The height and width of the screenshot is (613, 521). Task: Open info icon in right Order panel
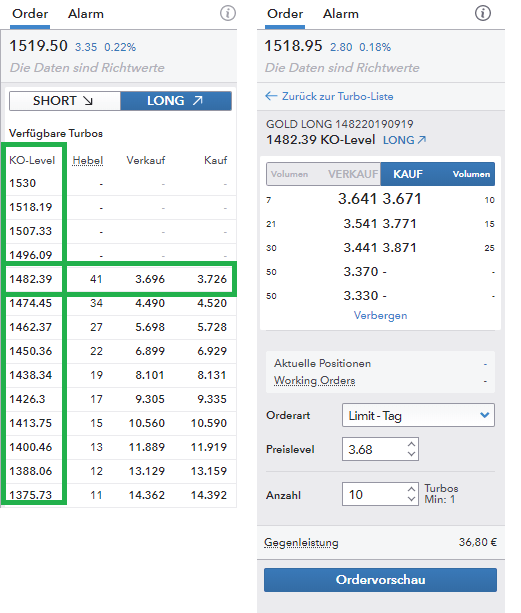coord(483,13)
